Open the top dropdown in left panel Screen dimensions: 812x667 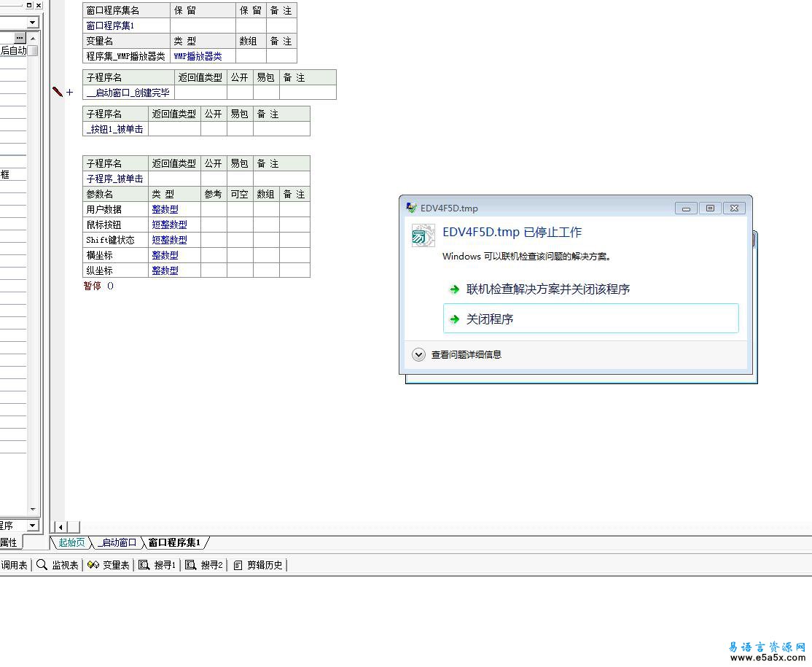tap(32, 23)
